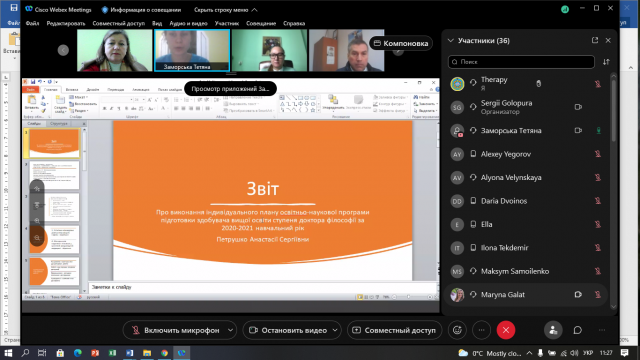Open Информация о совещании
The width and height of the screenshot is (640, 360).
141,9
